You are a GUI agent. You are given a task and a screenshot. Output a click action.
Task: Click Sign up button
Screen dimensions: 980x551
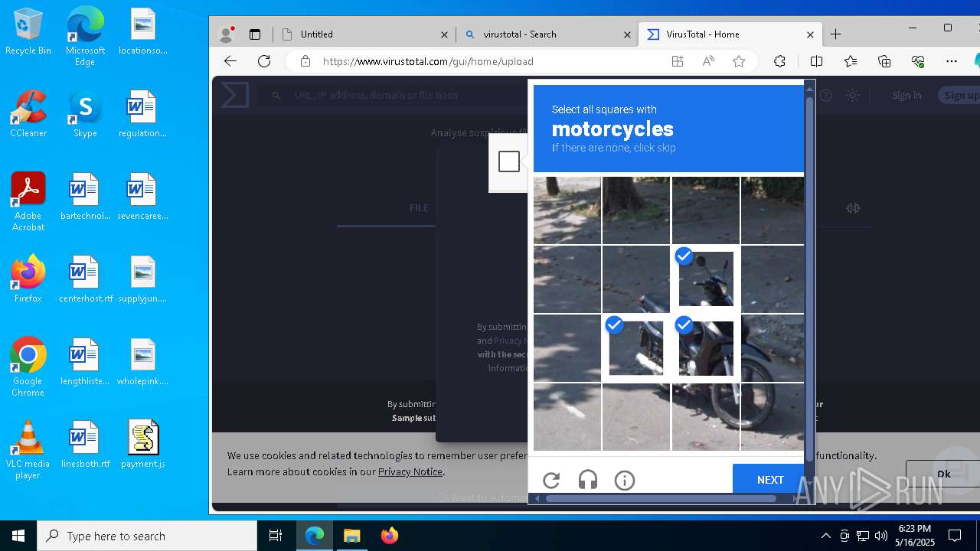(961, 95)
